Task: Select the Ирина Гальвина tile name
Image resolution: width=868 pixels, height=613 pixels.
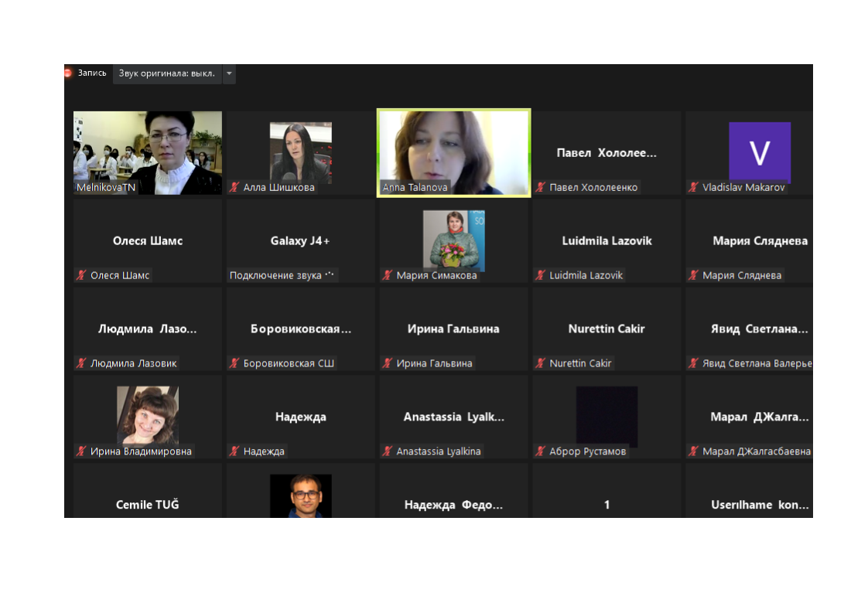Action: coord(453,329)
